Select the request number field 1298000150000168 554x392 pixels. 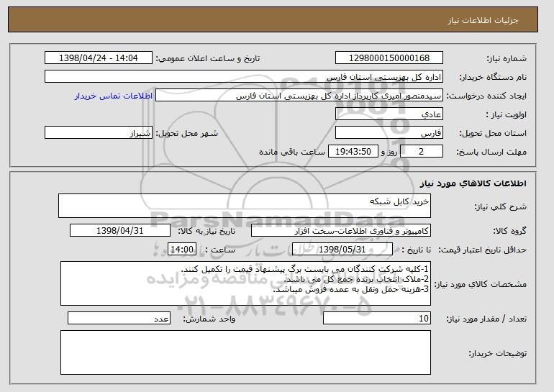pyautogui.click(x=389, y=58)
